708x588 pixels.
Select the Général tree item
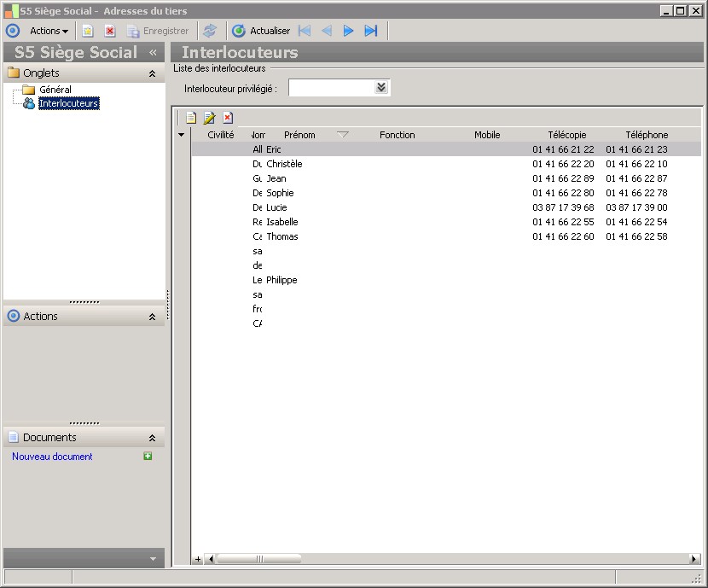[55, 90]
